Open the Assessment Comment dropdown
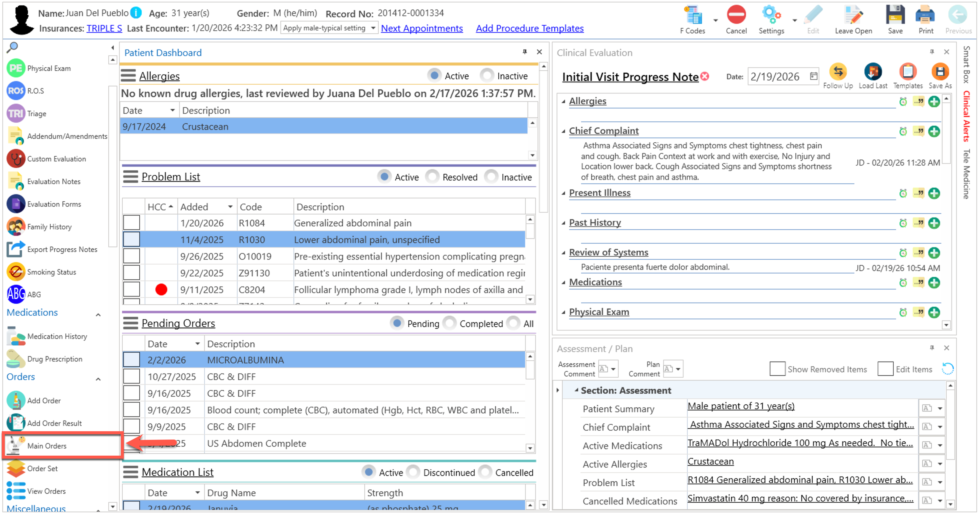Image resolution: width=980 pixels, height=514 pixels. 613,369
